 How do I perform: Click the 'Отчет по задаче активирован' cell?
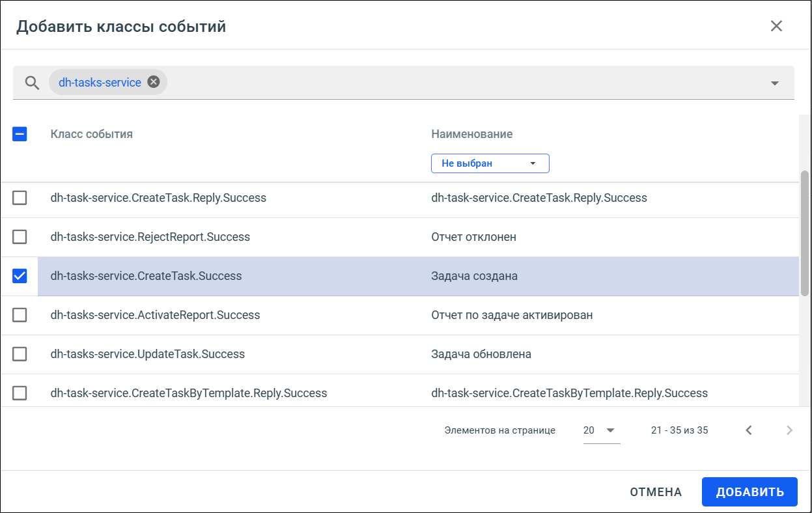[x=512, y=315]
